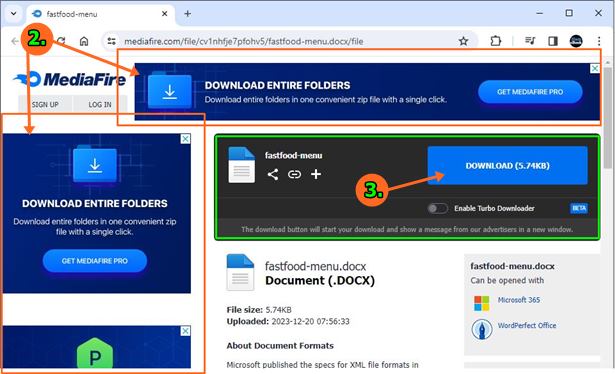Open the Extensions puzzle icon
This screenshot has height=374, width=615.
pyautogui.click(x=496, y=41)
